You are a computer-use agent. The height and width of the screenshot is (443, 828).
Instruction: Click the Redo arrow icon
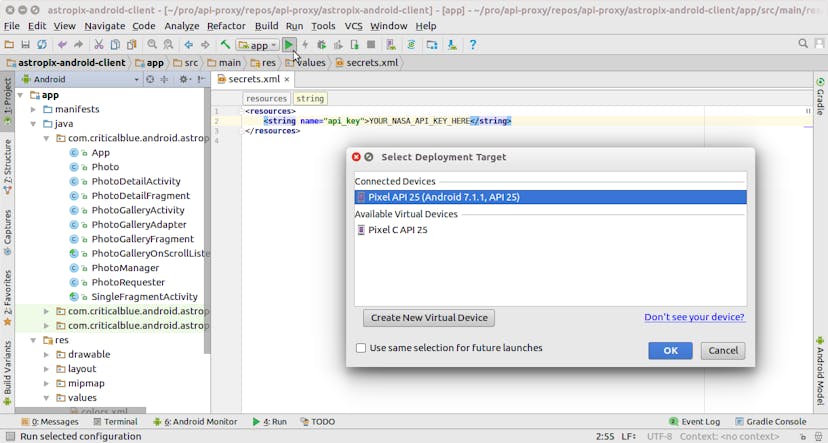(79, 45)
